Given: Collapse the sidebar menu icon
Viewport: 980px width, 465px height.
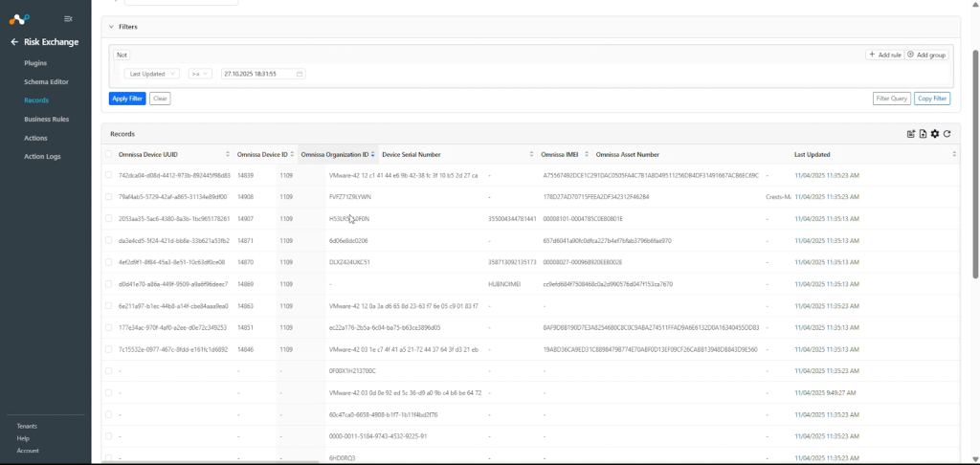Looking at the screenshot, I should [x=68, y=19].
